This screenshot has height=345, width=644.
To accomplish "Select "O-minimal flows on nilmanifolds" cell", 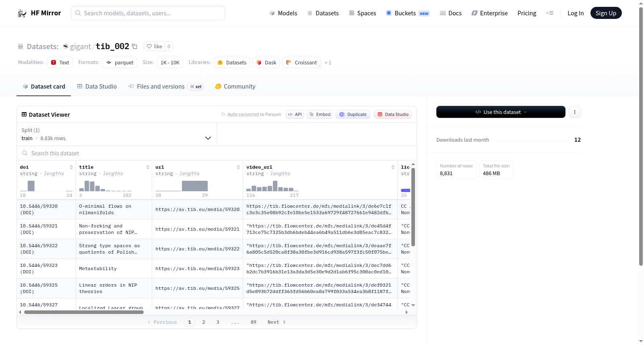I will pos(114,209).
